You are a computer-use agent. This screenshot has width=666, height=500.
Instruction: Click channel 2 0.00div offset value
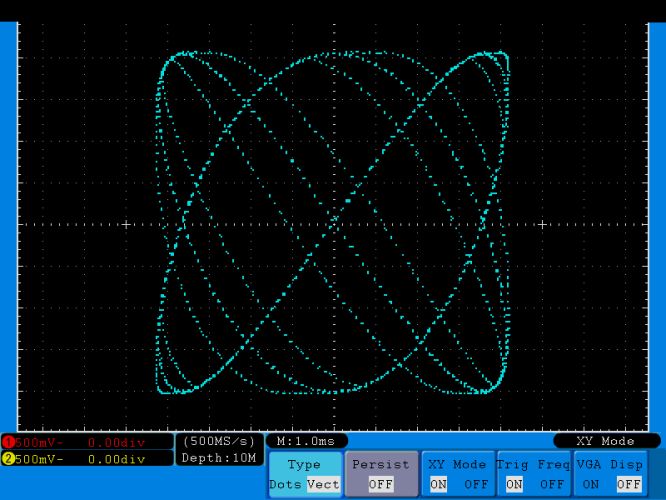point(116,459)
